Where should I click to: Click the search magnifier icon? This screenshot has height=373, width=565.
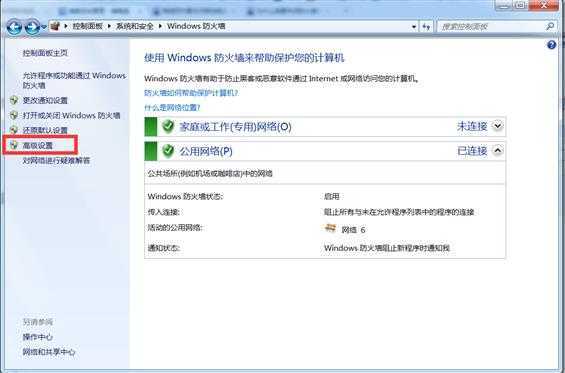pyautogui.click(x=550, y=26)
